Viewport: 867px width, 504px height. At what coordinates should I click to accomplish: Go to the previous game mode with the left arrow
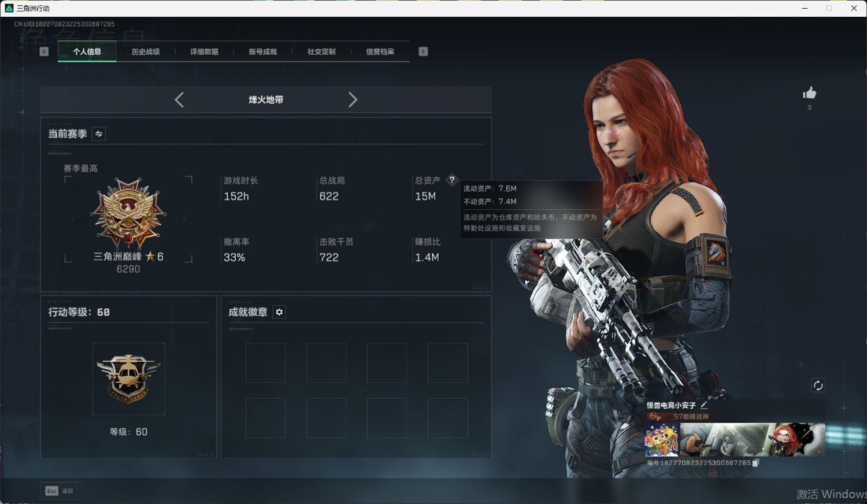[179, 100]
